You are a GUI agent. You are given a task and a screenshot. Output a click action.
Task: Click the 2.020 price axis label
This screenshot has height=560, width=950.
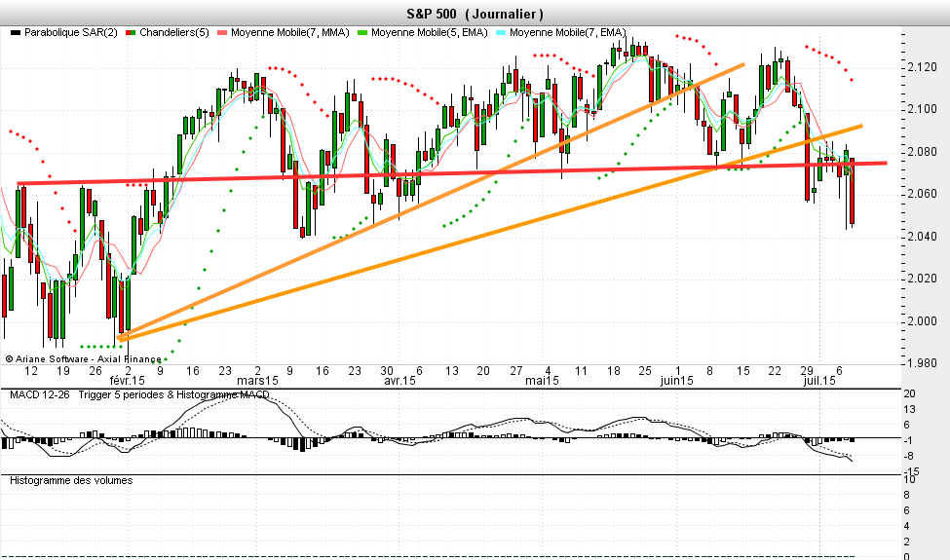(x=922, y=279)
